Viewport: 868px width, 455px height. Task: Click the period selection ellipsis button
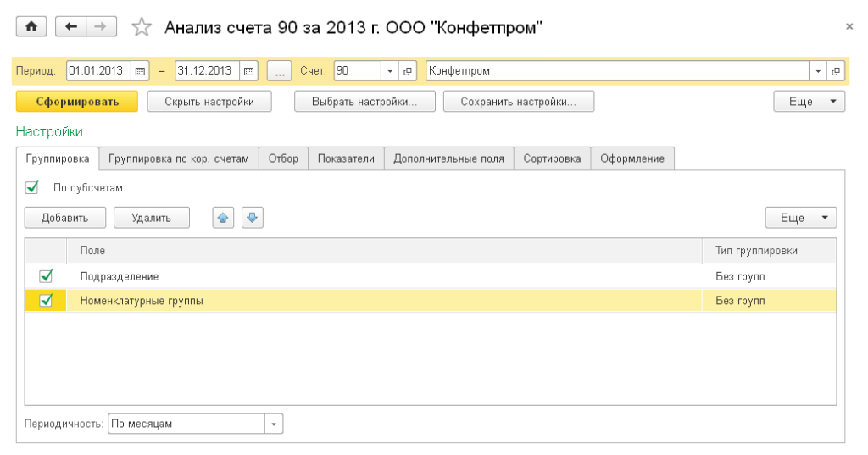[x=279, y=71]
